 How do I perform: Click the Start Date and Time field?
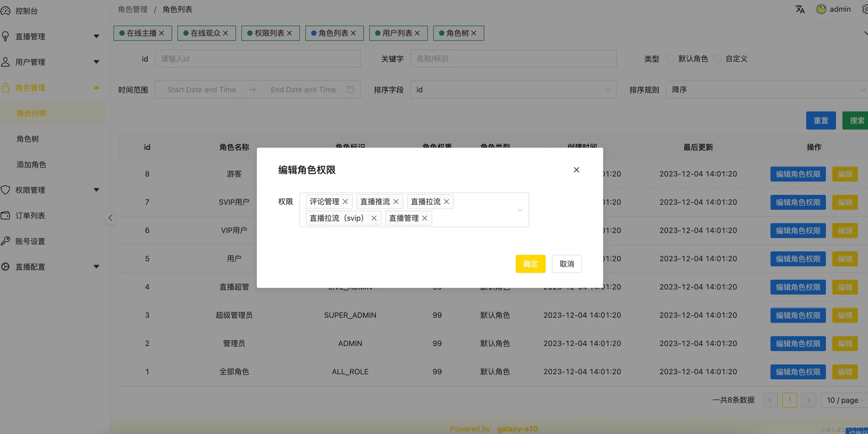(201, 89)
